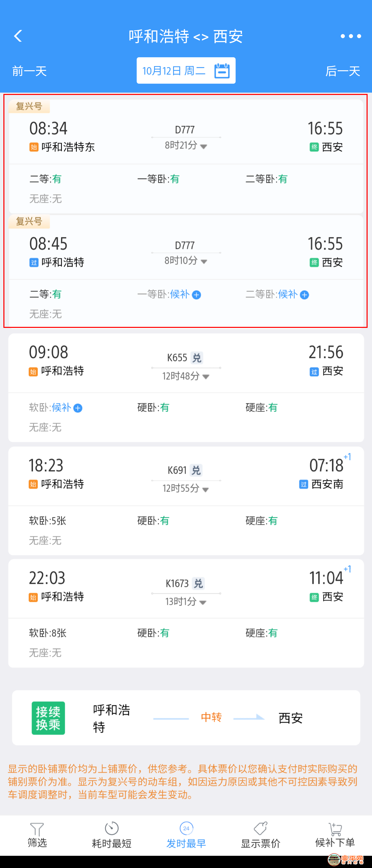Expand the 12时48分 dropdown for K655

coord(206,377)
